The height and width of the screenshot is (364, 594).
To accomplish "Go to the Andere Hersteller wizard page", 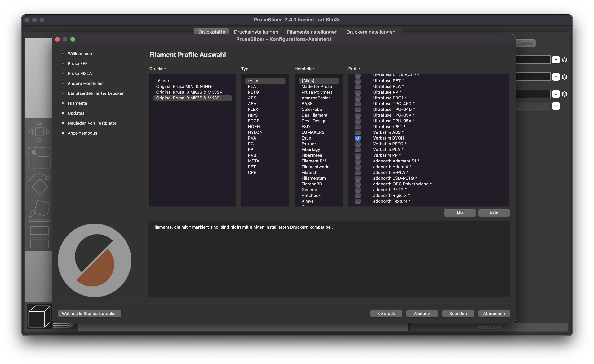I will [85, 83].
